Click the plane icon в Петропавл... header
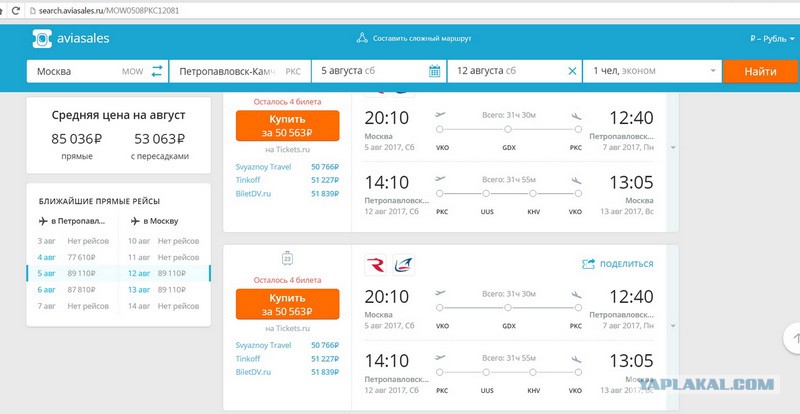800x414 pixels. click(43, 221)
